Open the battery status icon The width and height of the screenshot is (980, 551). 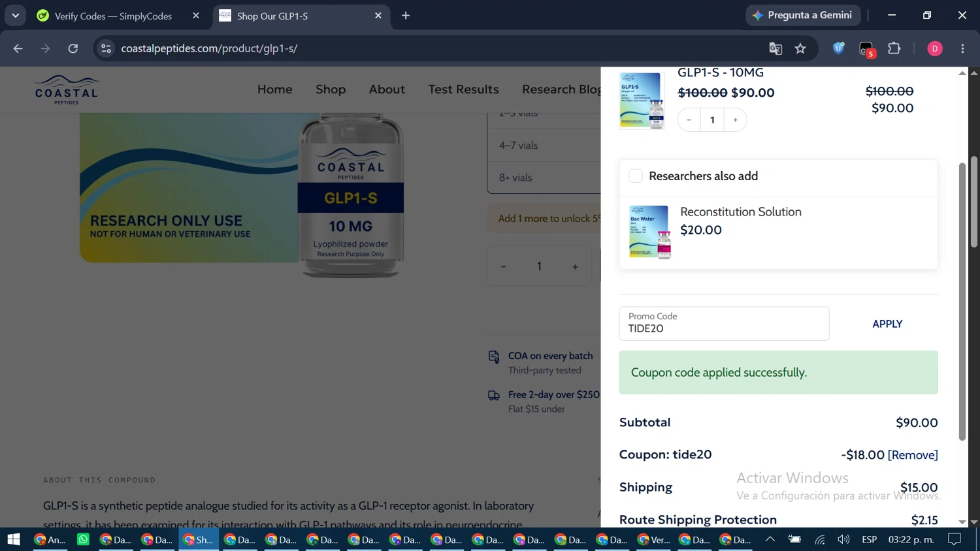click(794, 539)
